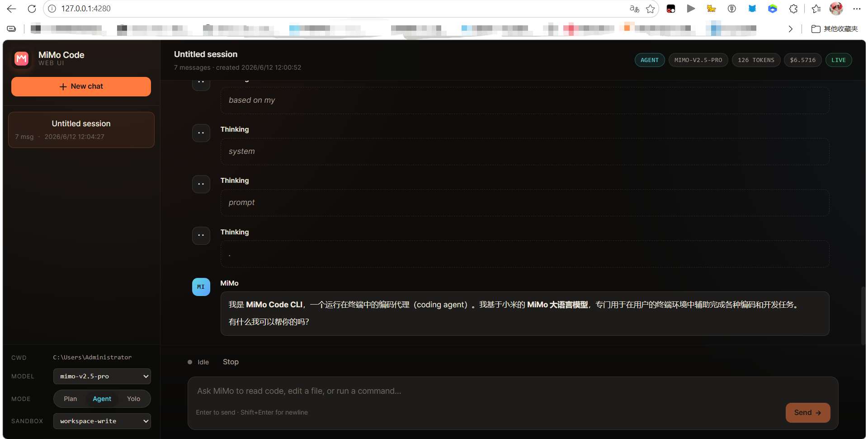Open the favorites list icon
868x439 pixels.
pos(816,9)
